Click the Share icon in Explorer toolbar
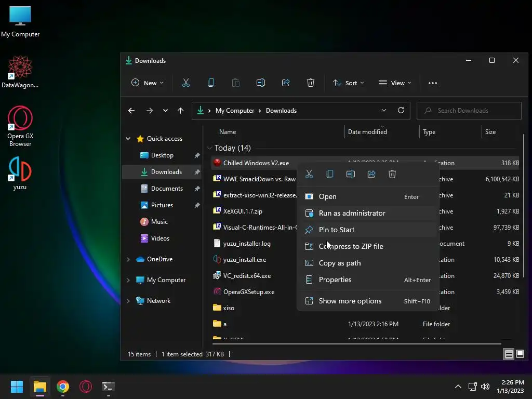The image size is (532, 399). 286,83
